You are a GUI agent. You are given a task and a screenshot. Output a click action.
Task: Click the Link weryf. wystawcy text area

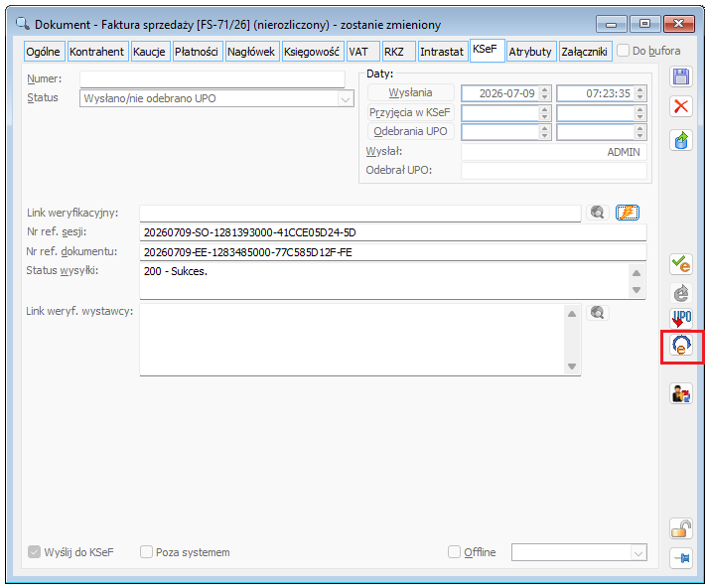pos(352,339)
